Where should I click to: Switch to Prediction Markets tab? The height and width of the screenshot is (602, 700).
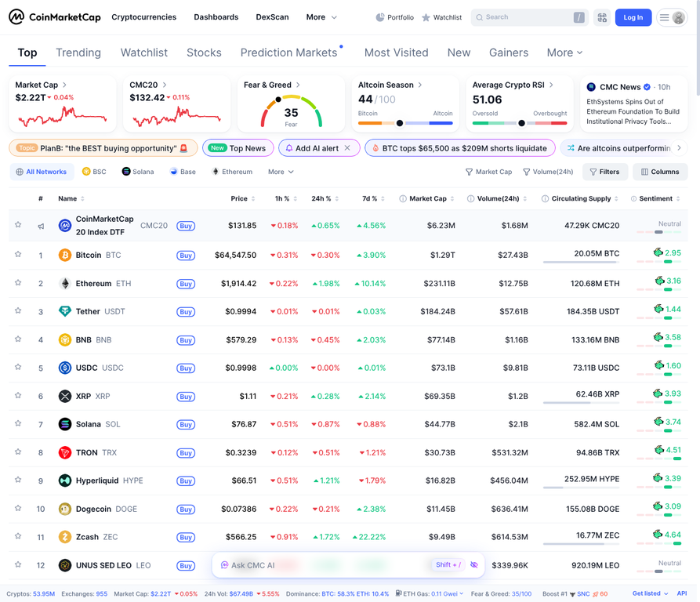288,53
